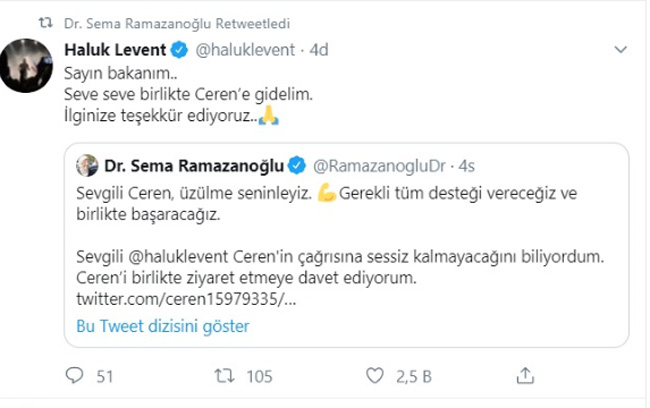
Task: Click the retweet arrows icon
Action: pos(226,376)
